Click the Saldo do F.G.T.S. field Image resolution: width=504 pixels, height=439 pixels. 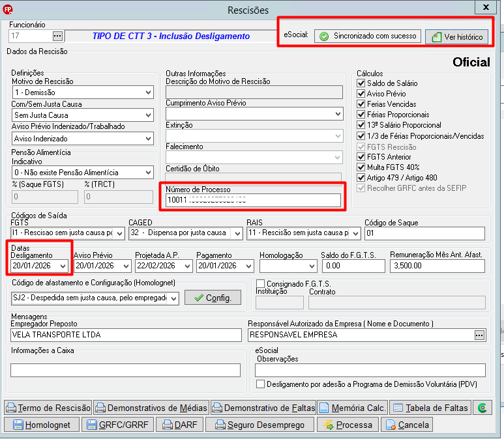pos(354,266)
